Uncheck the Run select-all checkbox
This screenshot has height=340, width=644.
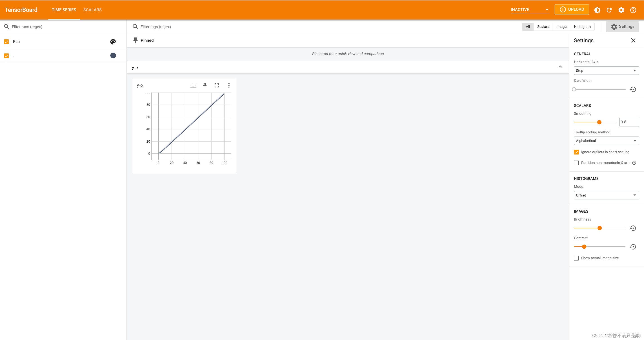[7, 42]
